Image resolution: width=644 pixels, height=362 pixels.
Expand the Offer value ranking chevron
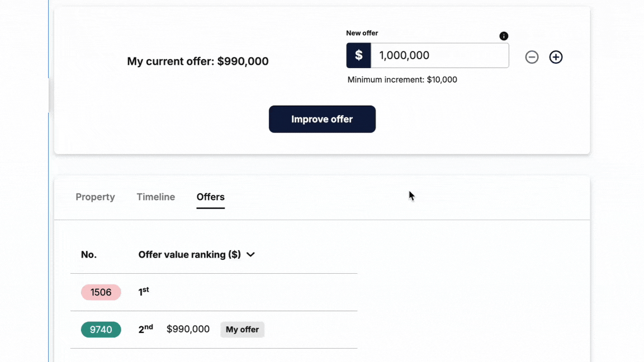coord(250,255)
